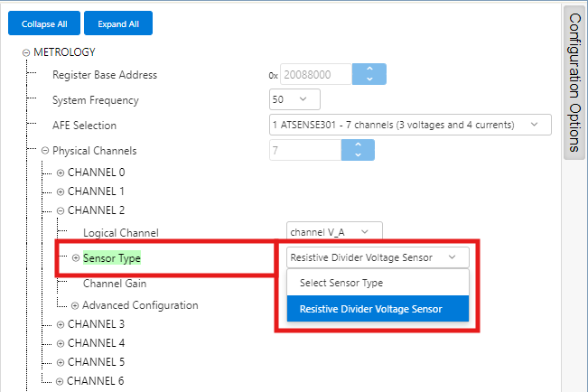Expand the CHANNEL 0 node
Screen dimensions: 588x392
tap(61, 173)
